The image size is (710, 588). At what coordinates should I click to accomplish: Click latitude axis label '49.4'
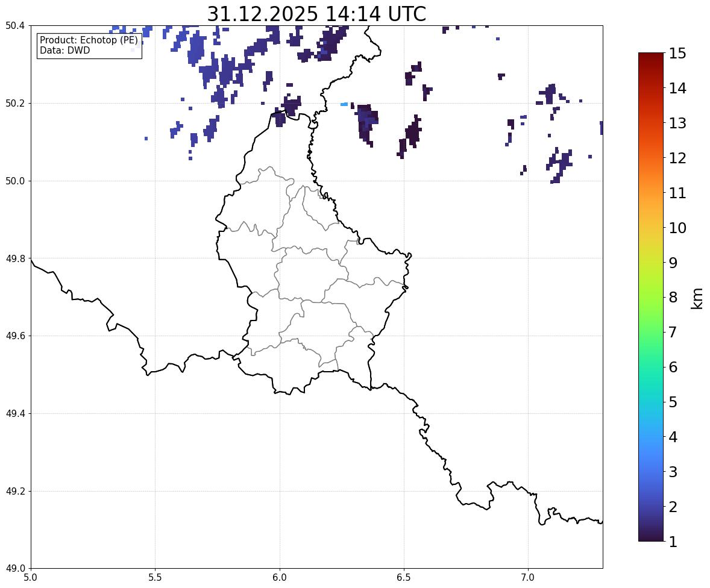point(15,414)
